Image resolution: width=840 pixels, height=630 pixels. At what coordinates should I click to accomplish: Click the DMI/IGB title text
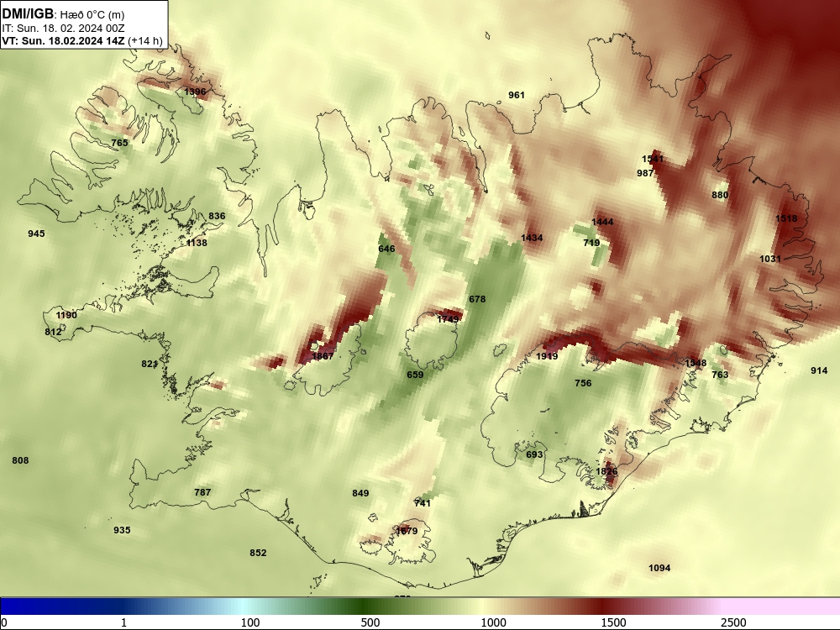coord(28,14)
